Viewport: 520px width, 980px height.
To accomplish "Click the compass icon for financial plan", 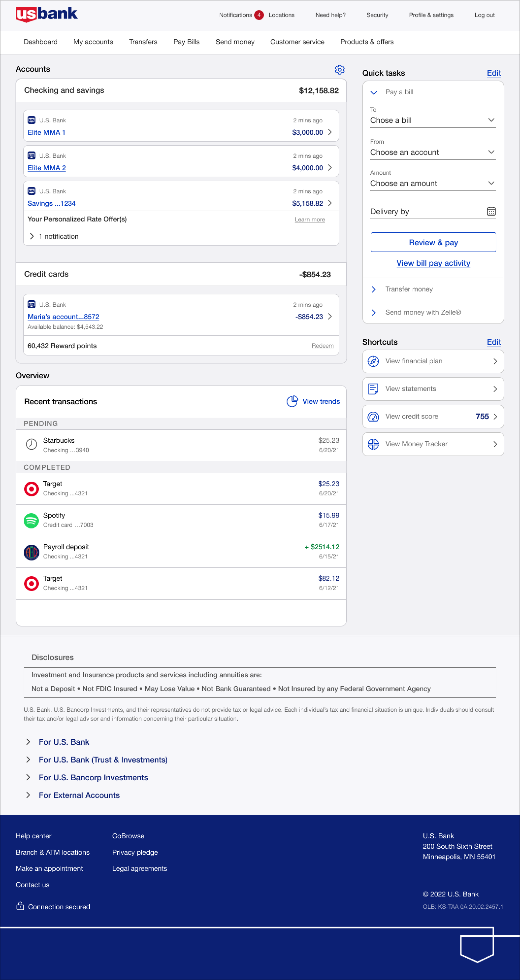I will pos(373,361).
